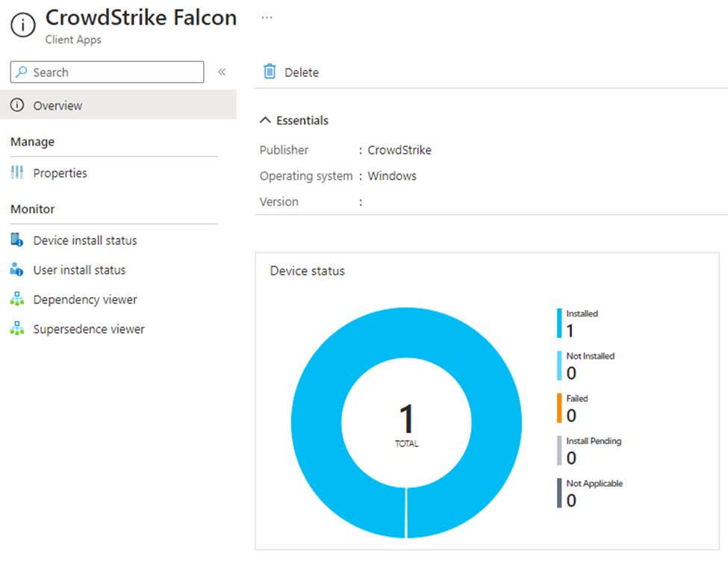Click the Properties sliders icon
The height and width of the screenshot is (565, 728).
[17, 173]
